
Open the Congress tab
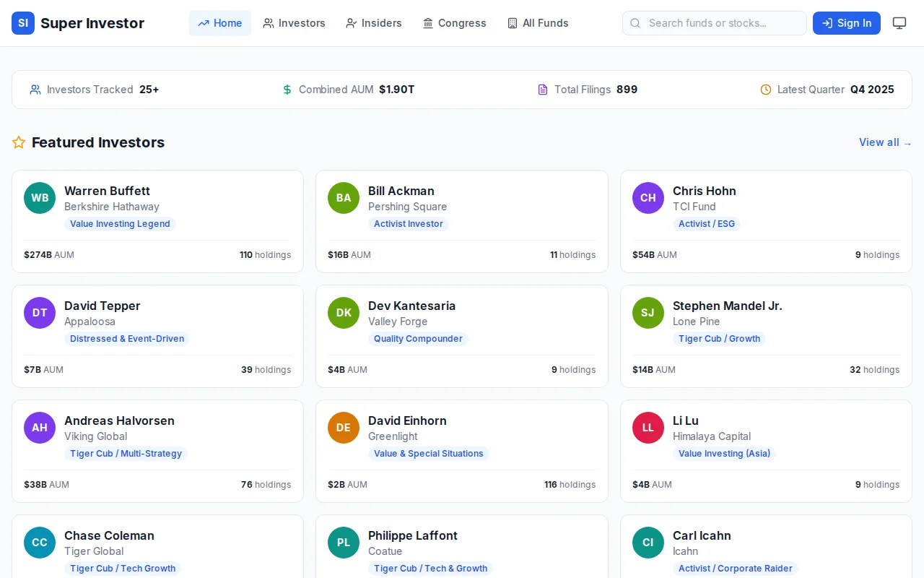pyautogui.click(x=455, y=23)
